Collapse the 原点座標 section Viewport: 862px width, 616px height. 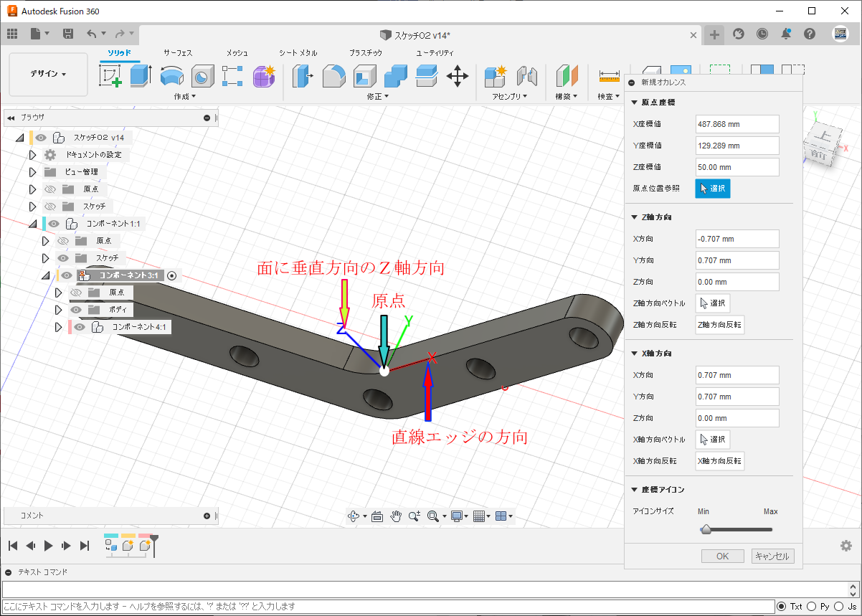pos(634,103)
